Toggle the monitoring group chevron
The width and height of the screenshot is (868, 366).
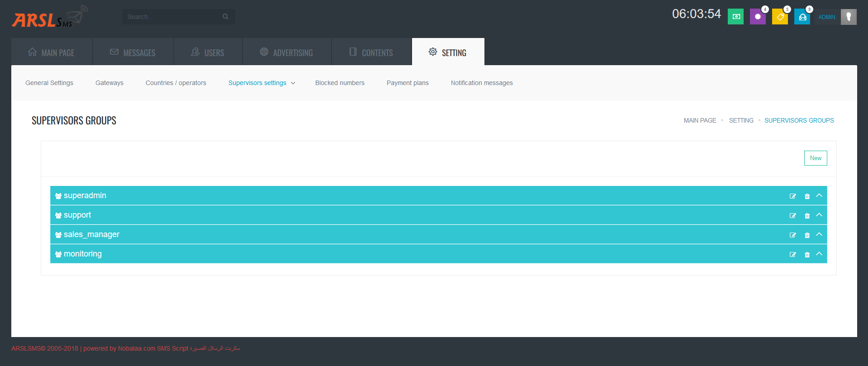point(819,254)
